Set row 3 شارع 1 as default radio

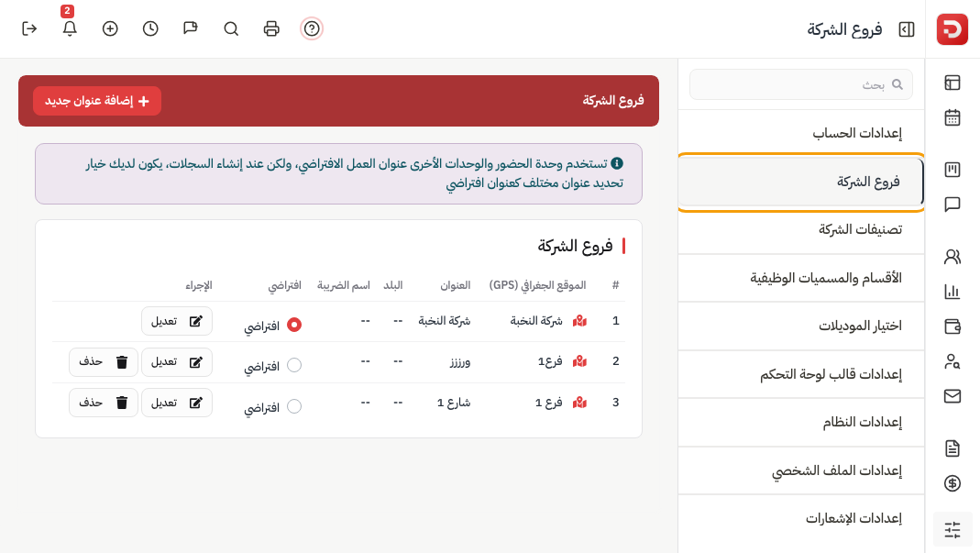293,406
